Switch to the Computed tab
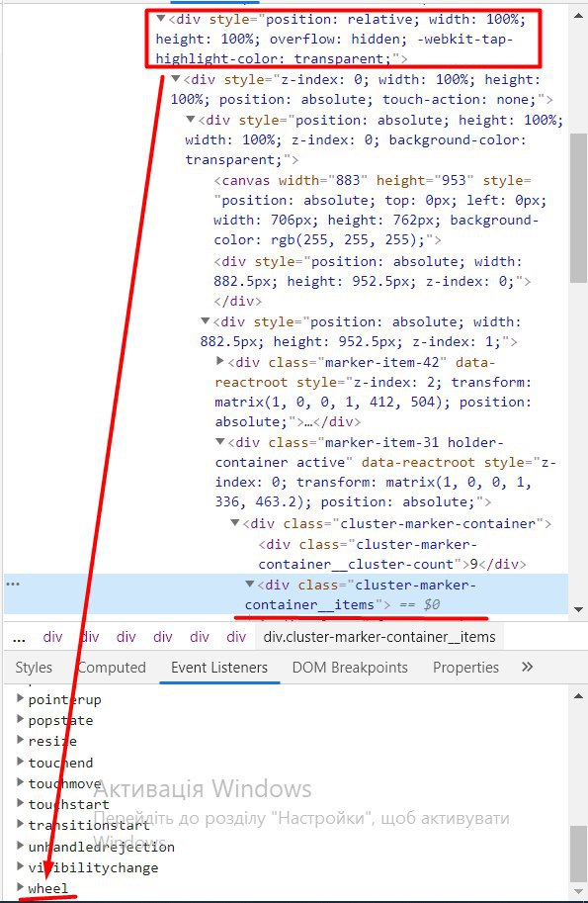 pyautogui.click(x=112, y=668)
